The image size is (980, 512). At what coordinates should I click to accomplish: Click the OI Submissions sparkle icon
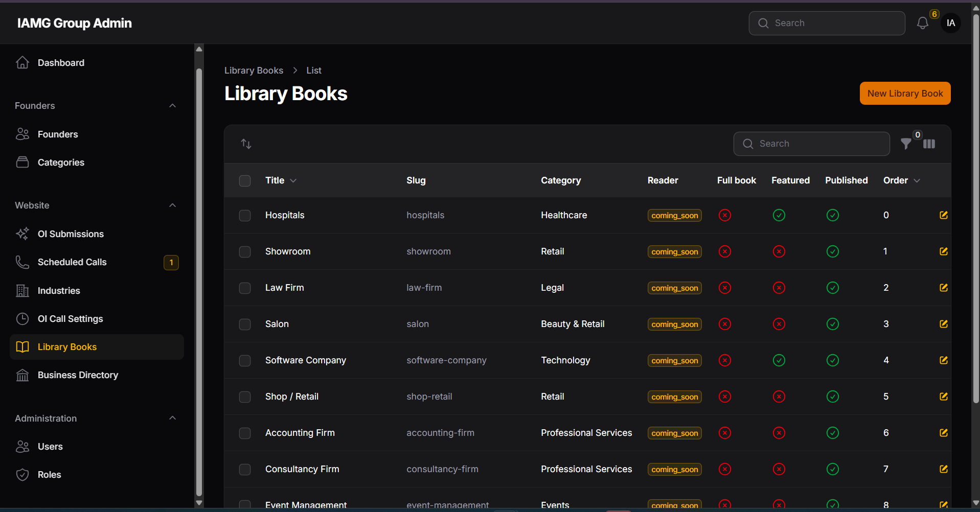22,234
